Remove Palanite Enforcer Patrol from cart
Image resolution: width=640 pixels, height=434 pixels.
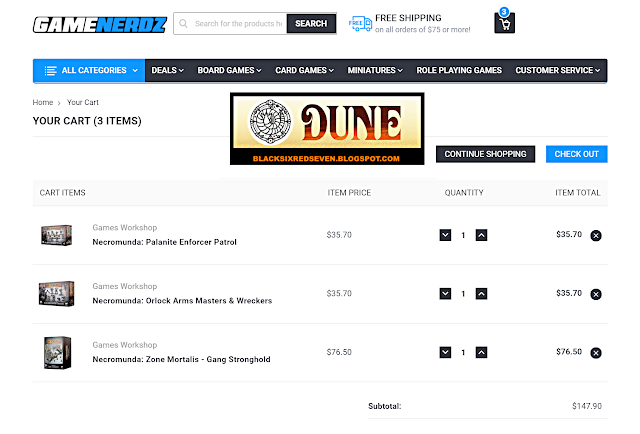(596, 236)
